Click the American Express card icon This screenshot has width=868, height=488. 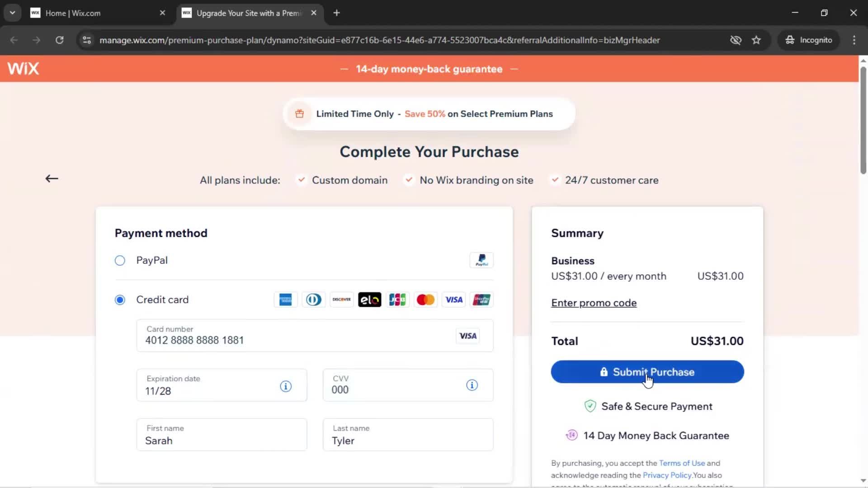tap(285, 300)
